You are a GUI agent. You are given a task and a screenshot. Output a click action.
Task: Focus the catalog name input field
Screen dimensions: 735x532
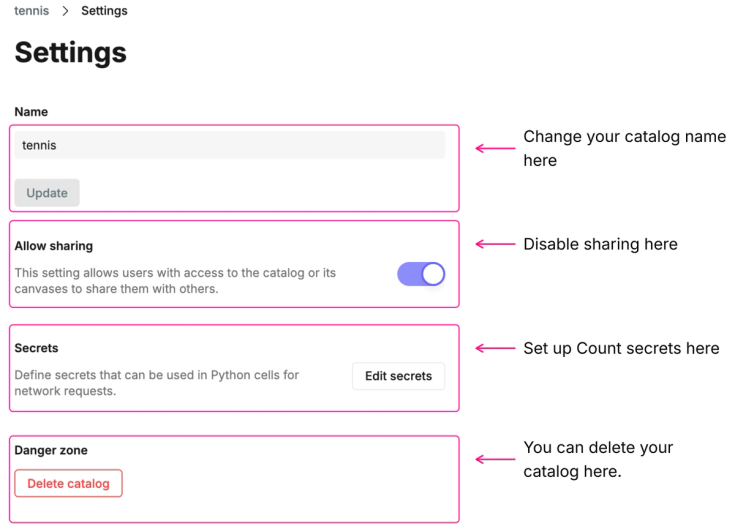pyautogui.click(x=230, y=145)
